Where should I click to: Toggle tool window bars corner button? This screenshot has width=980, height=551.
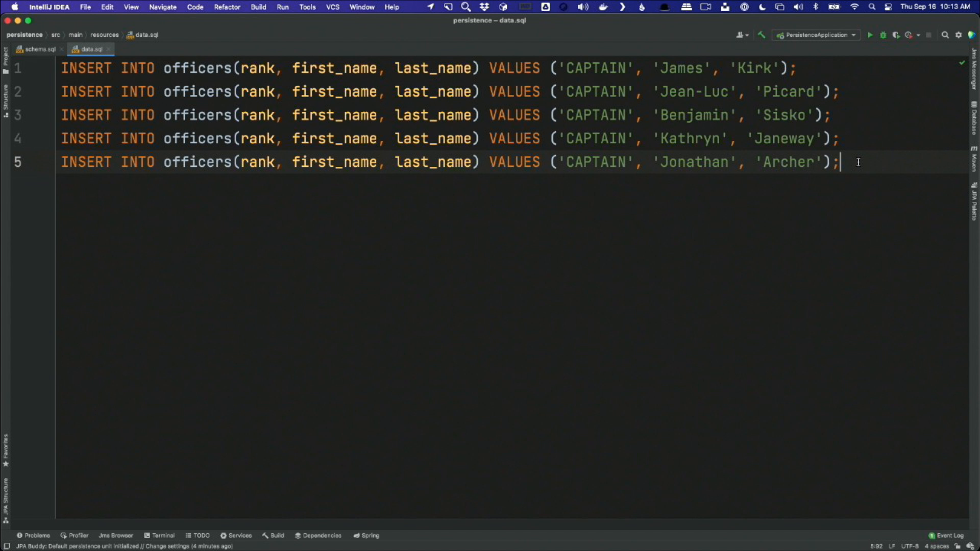pyautogui.click(x=7, y=546)
